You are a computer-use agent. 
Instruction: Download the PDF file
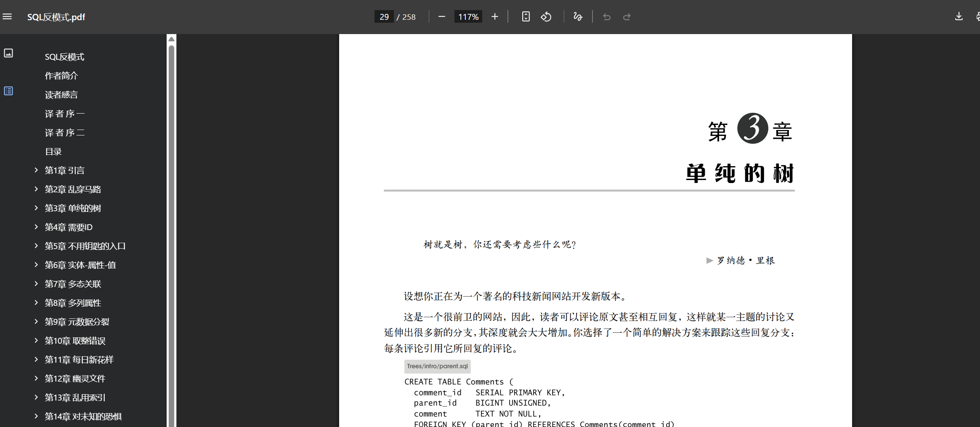pyautogui.click(x=959, y=17)
